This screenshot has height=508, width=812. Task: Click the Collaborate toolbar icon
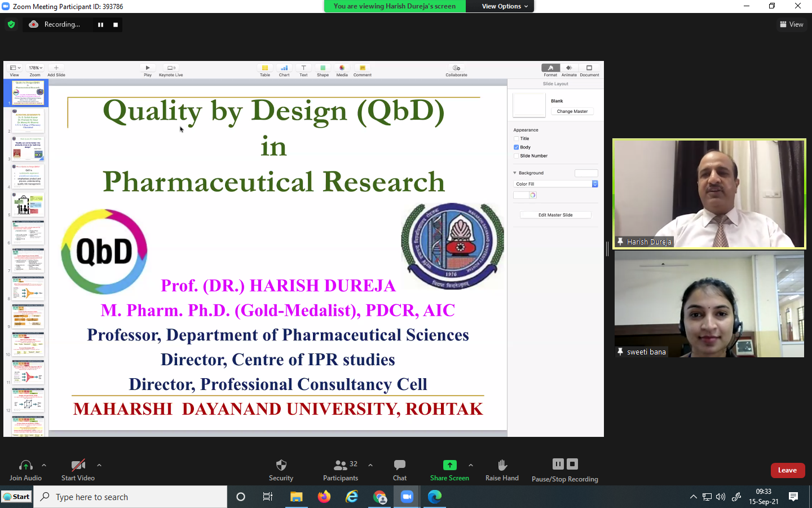[457, 68]
